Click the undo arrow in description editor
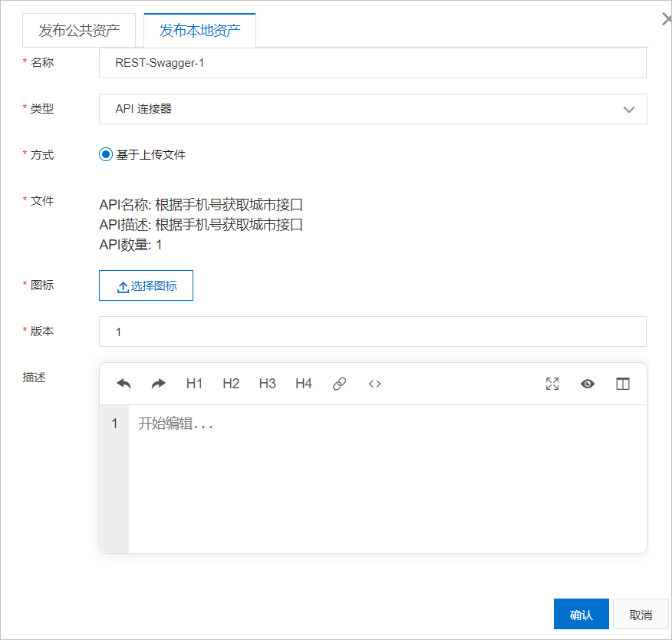The width and height of the screenshot is (672, 640). 124,384
